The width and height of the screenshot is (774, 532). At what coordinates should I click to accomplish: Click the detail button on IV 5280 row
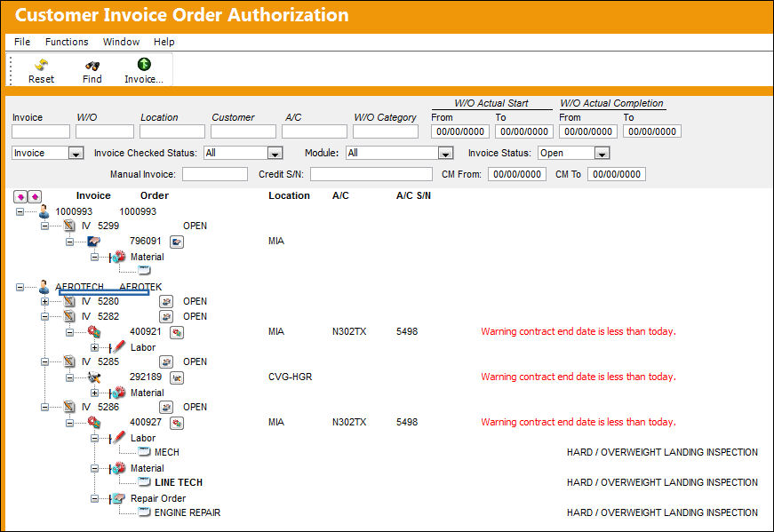(166, 302)
